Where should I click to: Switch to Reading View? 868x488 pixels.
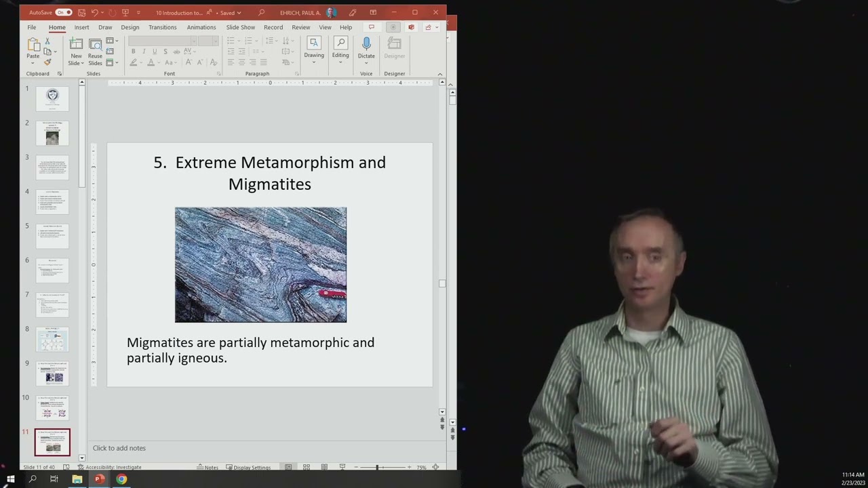click(324, 467)
